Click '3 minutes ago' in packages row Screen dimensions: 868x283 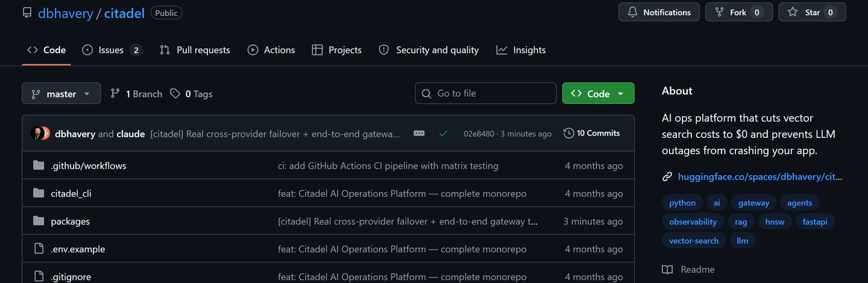pos(593,221)
